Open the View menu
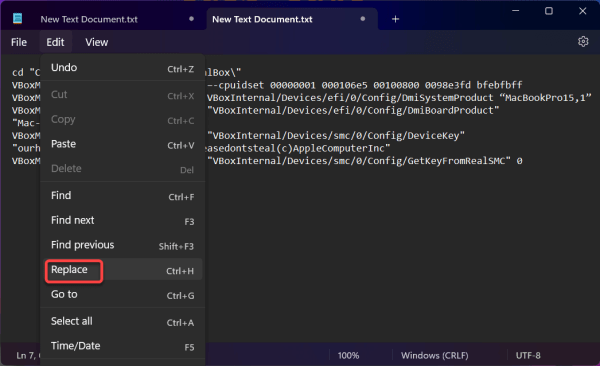This screenshot has height=366, width=600. pyautogui.click(x=96, y=42)
